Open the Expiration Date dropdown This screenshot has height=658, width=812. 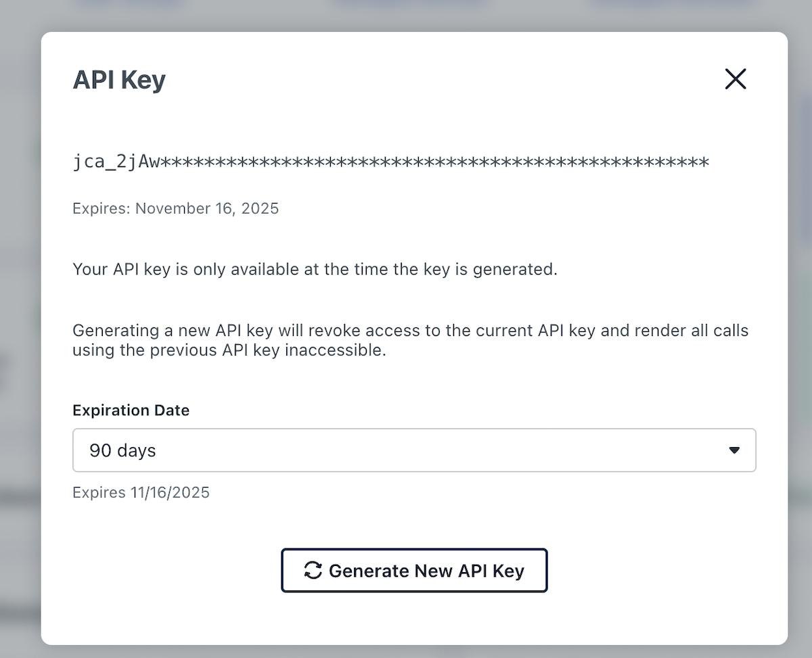coord(413,450)
